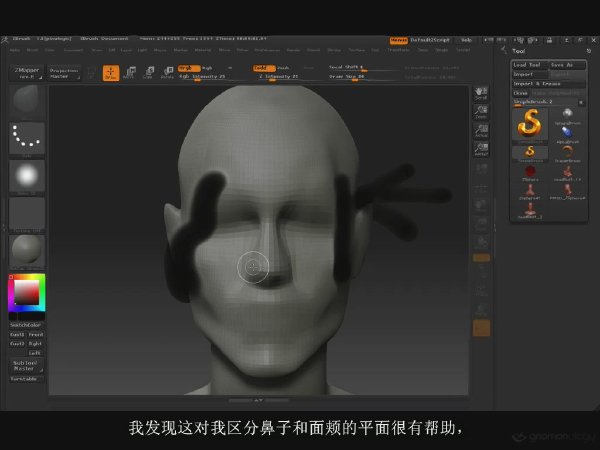600x450 pixels.
Task: Click the R button beside SimpleBrush slider
Action: 581,102
